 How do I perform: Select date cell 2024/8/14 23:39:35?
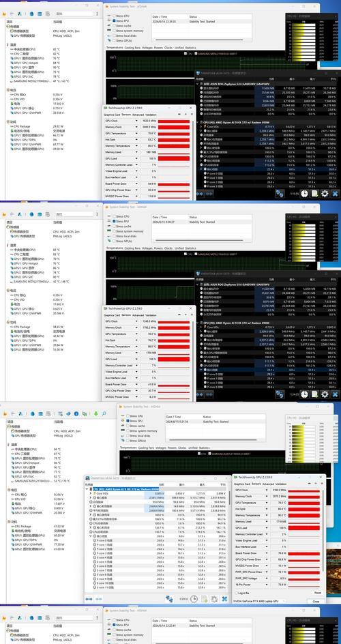[164, 21]
